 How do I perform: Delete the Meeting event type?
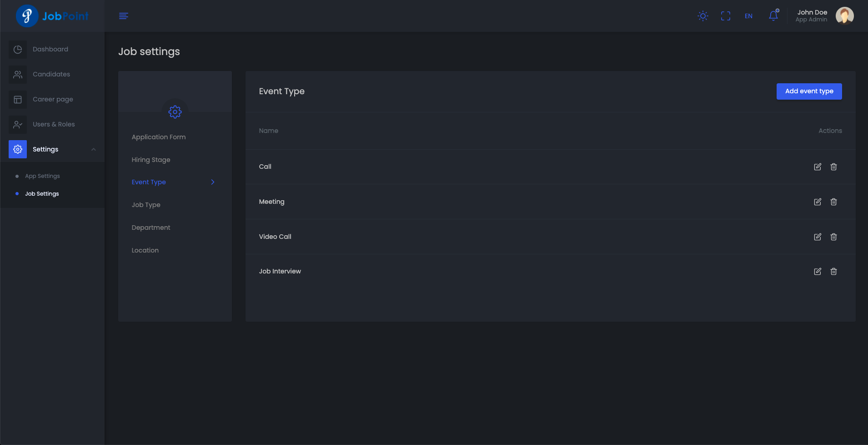coord(833,202)
